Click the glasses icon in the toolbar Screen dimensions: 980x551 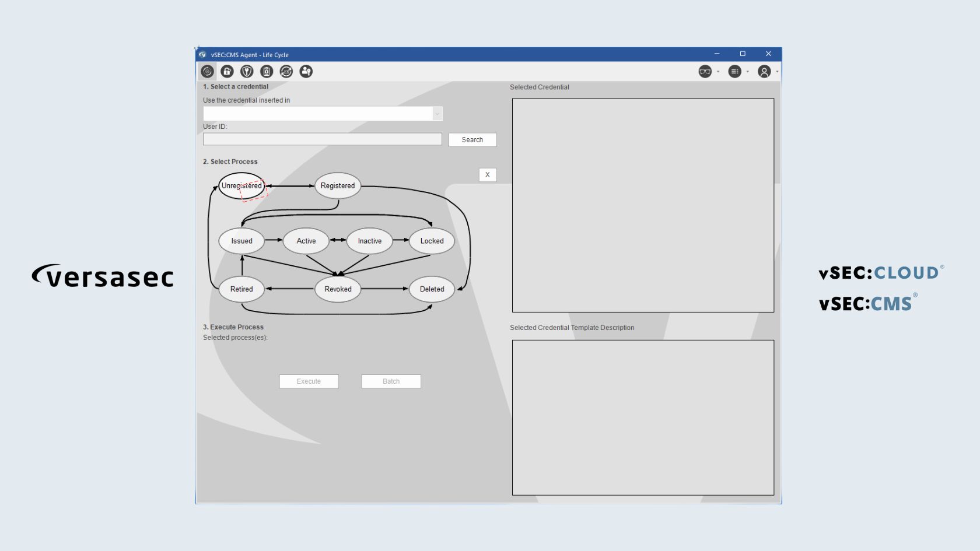point(705,71)
